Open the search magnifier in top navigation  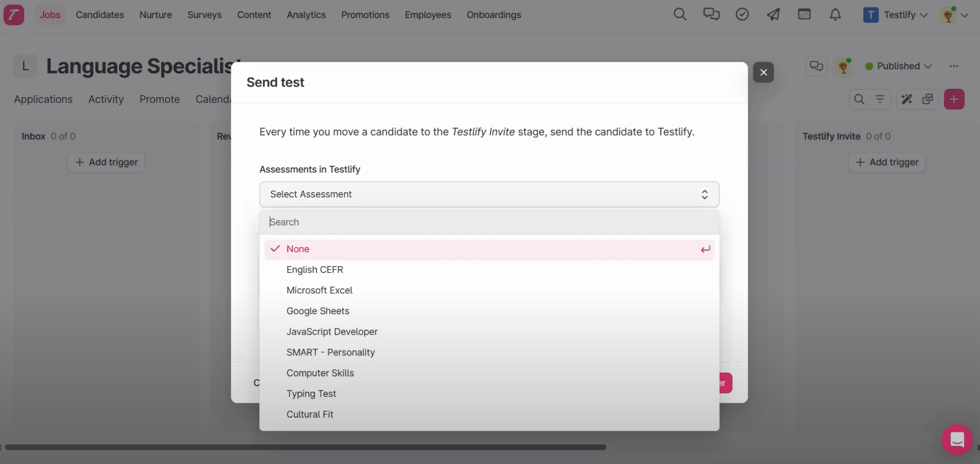pyautogui.click(x=680, y=15)
